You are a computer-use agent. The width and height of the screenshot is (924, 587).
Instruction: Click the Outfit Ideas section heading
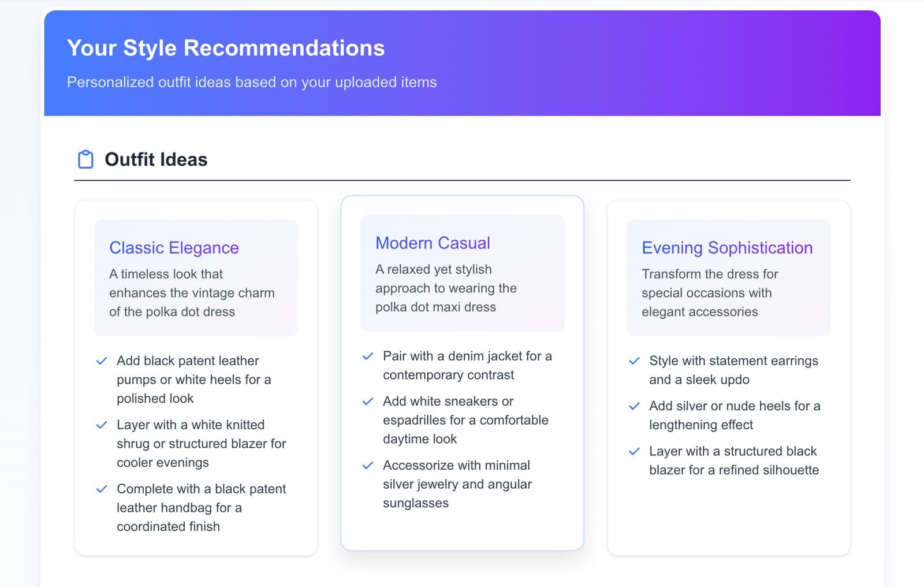[x=156, y=159]
